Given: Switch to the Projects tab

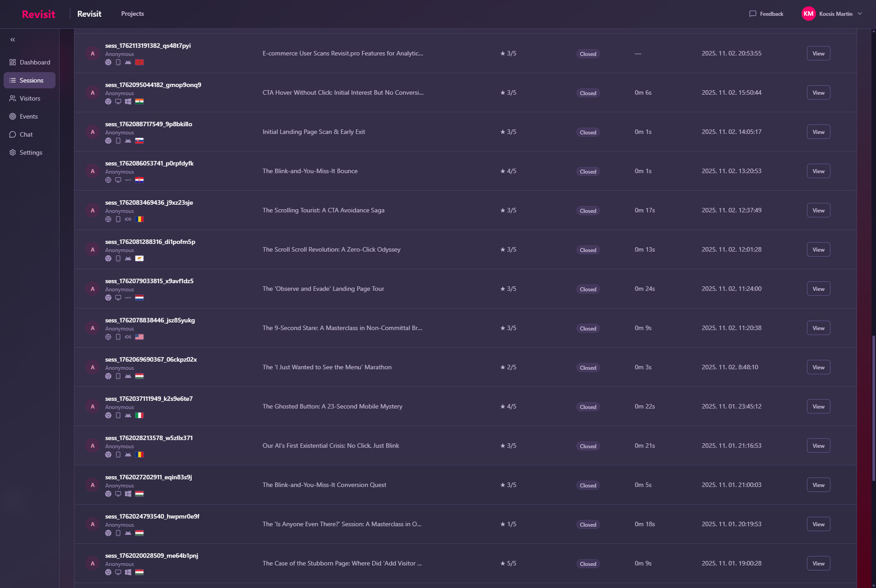Looking at the screenshot, I should [132, 14].
